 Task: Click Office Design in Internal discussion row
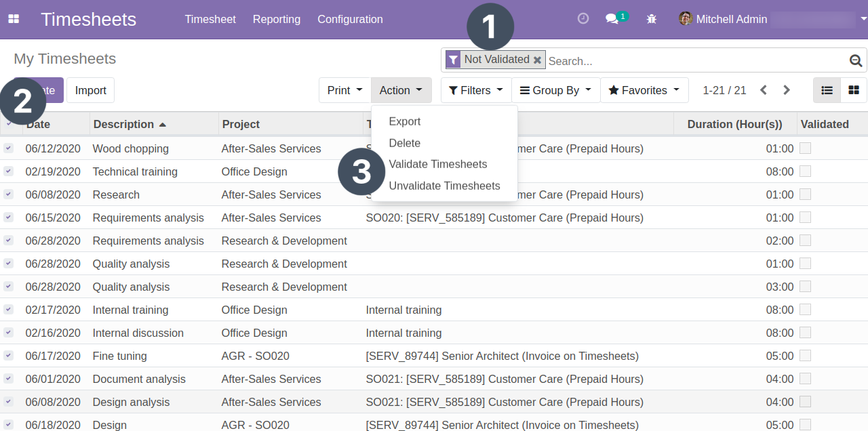(254, 333)
